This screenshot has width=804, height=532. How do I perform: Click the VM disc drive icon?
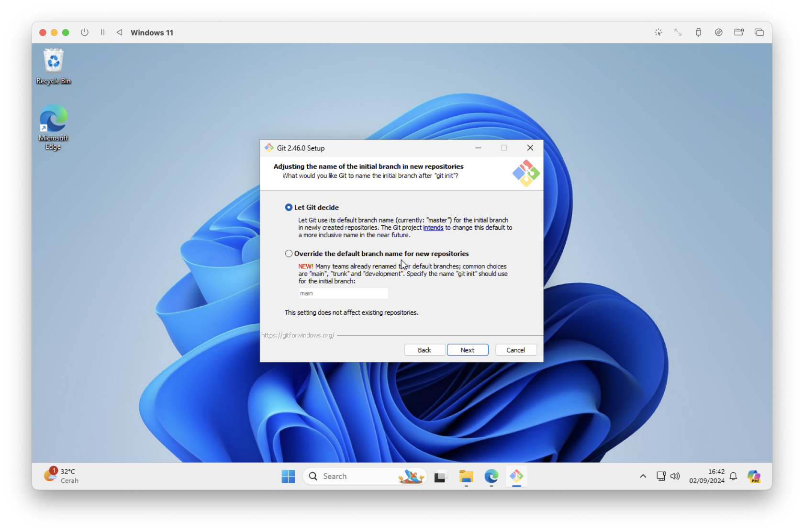coord(719,33)
